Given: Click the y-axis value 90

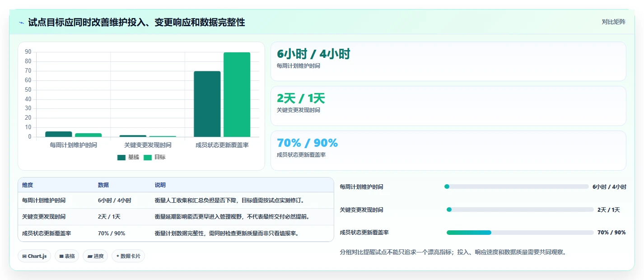Looking at the screenshot, I should point(28,52).
